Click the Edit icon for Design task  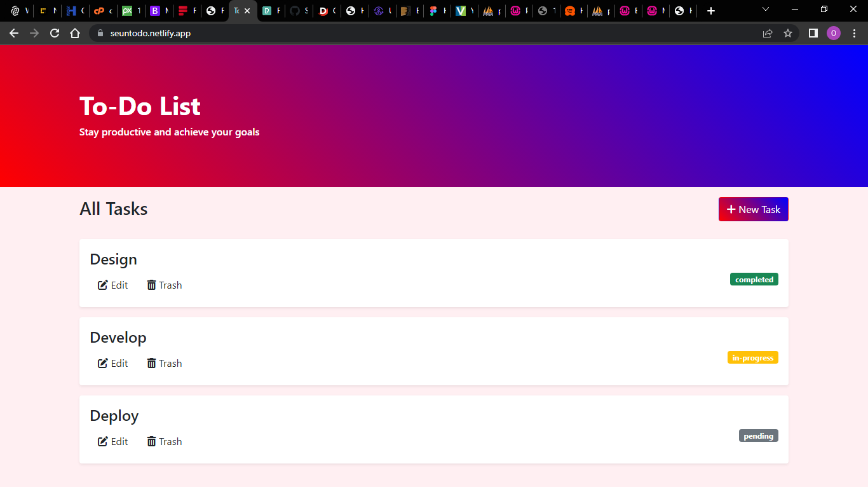102,285
